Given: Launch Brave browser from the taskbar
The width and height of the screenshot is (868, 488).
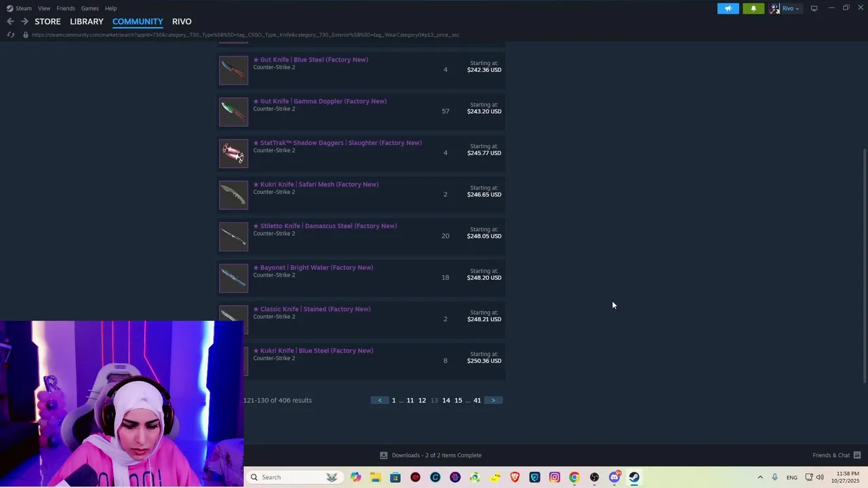Looking at the screenshot, I should point(515,477).
